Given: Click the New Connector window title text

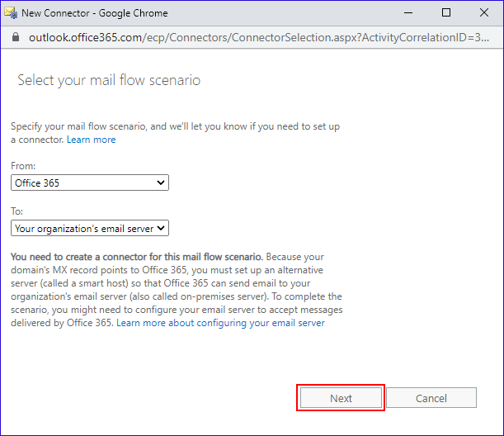Looking at the screenshot, I should [x=95, y=12].
